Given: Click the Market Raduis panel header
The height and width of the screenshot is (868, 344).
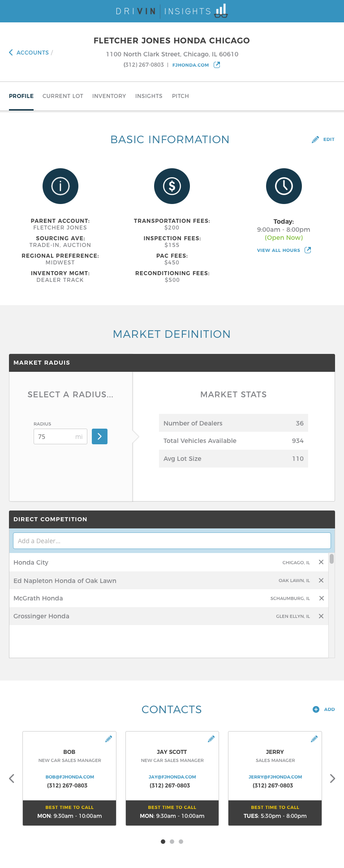Looking at the screenshot, I should (x=172, y=363).
